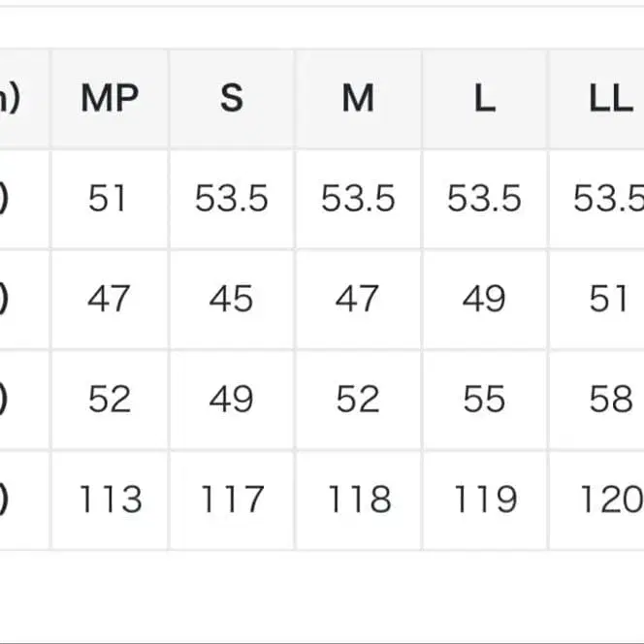Click the MP size column header
The width and height of the screenshot is (644, 644).
pos(110,99)
